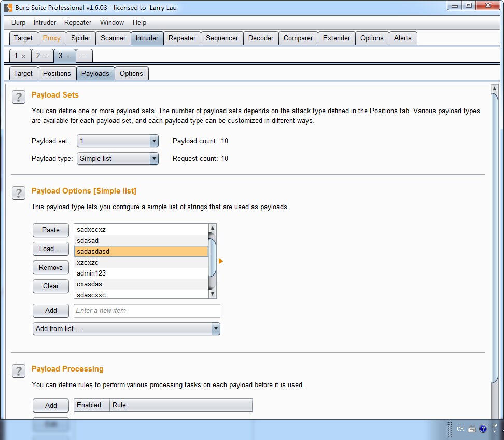Click the Enabled column header
This screenshot has width=504, height=440.
(92, 405)
